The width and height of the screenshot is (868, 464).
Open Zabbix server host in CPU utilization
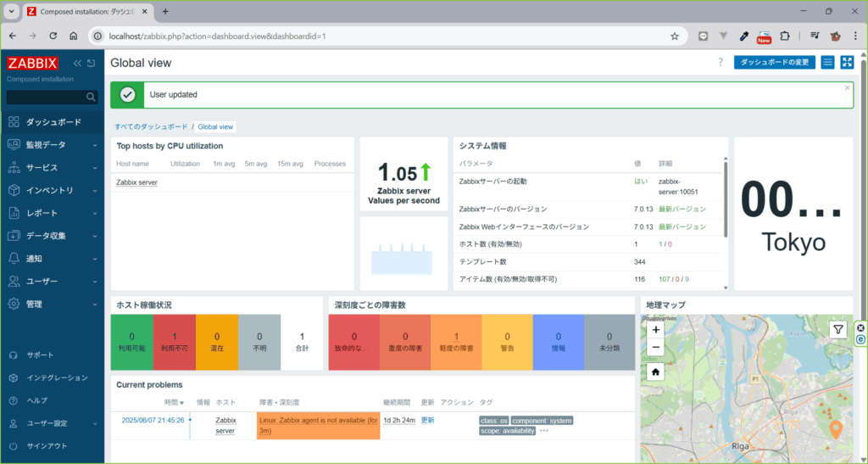click(x=136, y=182)
